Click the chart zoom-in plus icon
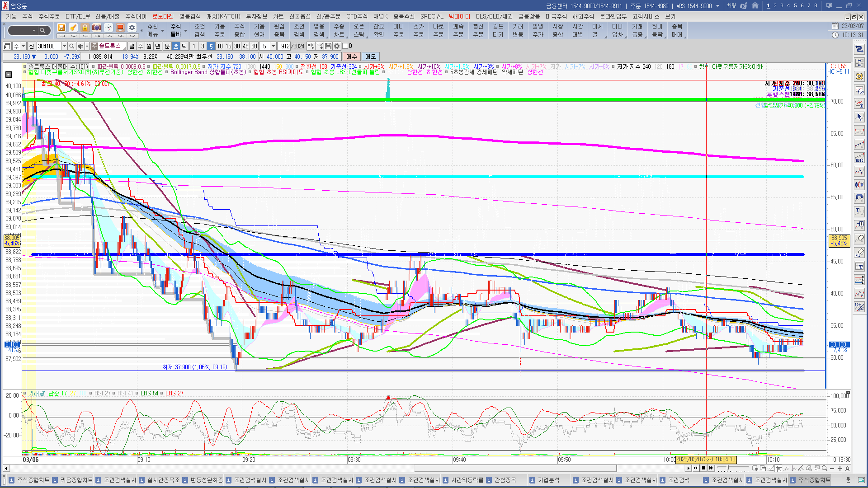Screen dimensions: 868x488 (x=840, y=469)
